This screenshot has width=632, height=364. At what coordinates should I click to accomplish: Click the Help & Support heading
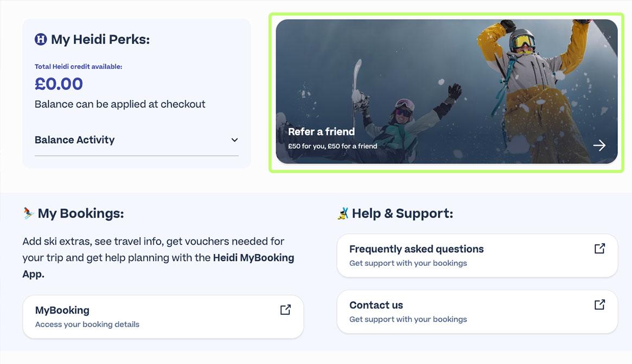[x=402, y=214]
